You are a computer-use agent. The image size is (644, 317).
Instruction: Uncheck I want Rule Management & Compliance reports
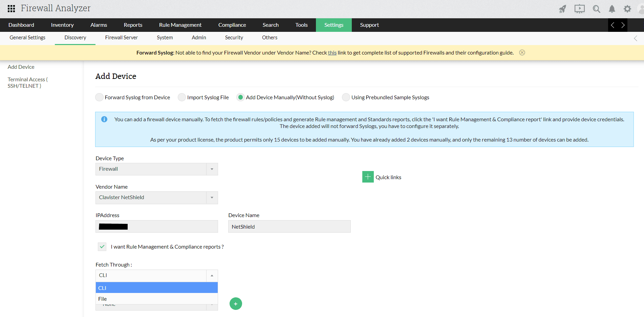[x=102, y=247]
